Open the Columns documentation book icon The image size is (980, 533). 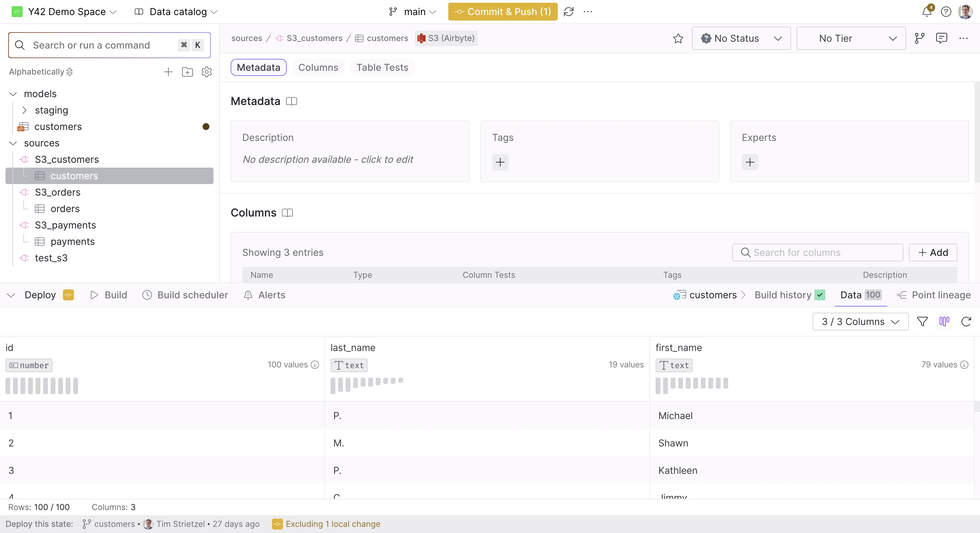288,213
